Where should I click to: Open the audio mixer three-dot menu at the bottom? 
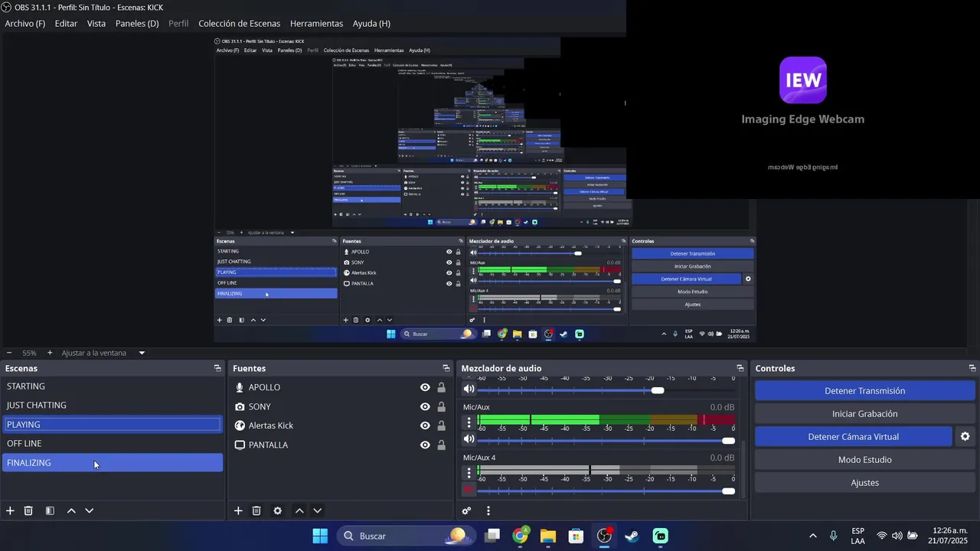tap(488, 510)
